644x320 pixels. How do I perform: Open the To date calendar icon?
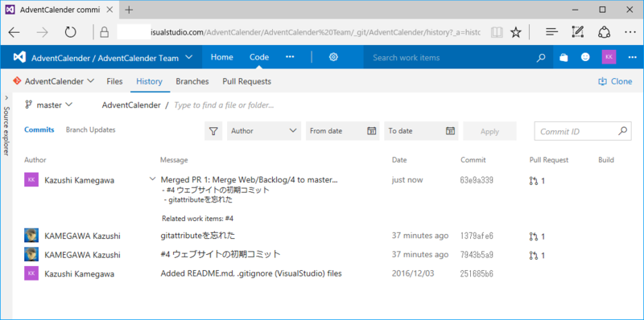coord(450,131)
